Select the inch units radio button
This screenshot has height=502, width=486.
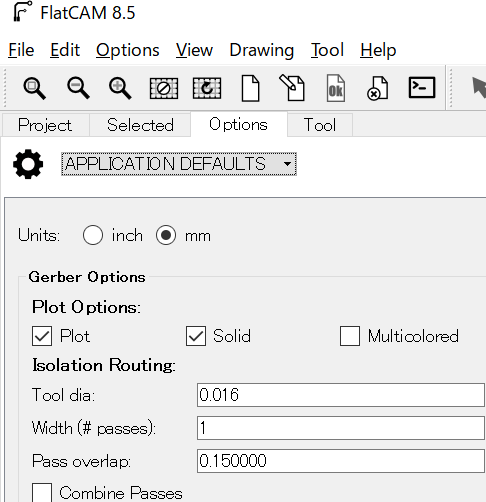pyautogui.click(x=93, y=235)
